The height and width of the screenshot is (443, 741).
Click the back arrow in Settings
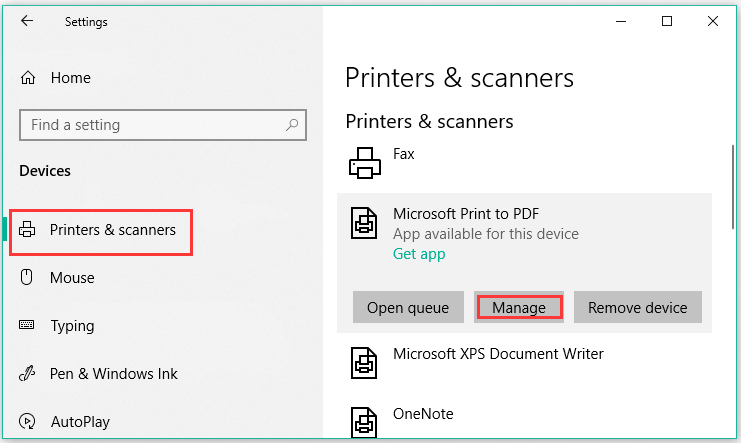27,20
